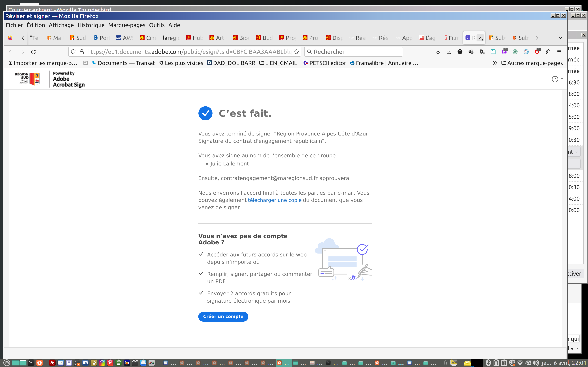
Task: Open the Historique menu
Action: tap(91, 25)
